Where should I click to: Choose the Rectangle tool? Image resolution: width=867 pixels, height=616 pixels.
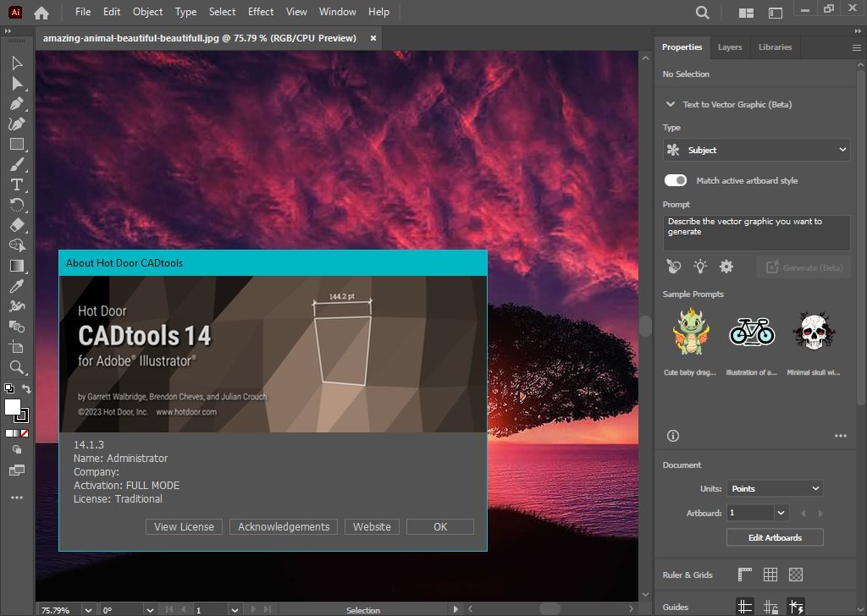(17, 144)
